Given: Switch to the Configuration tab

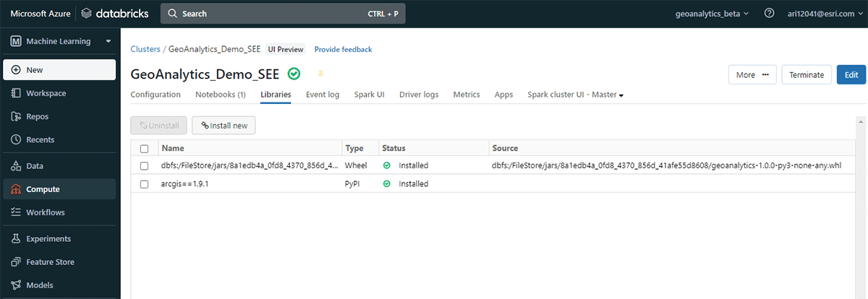Looking at the screenshot, I should [156, 95].
